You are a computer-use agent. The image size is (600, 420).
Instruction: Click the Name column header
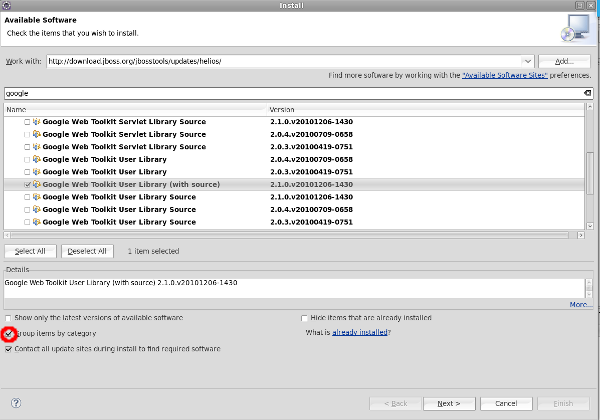135,110
